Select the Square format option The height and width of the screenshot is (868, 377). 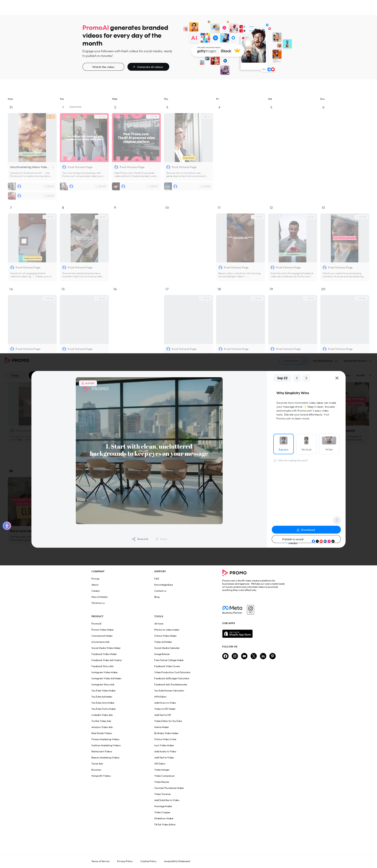point(283,444)
